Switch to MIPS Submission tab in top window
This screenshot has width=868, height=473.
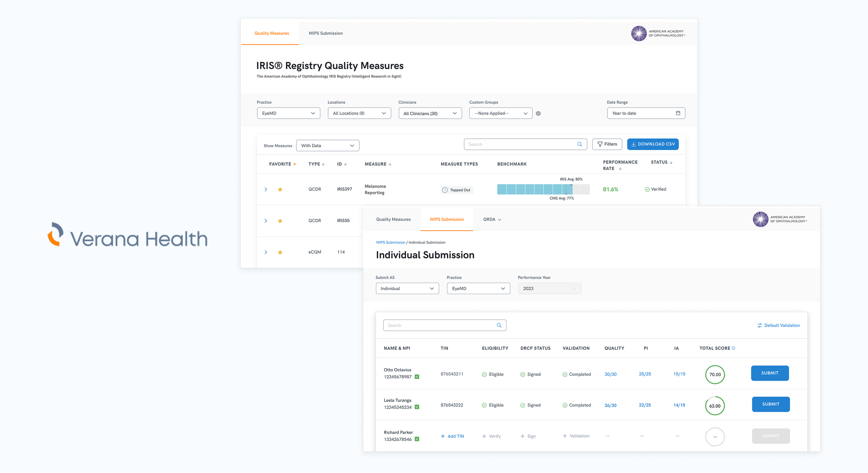click(x=325, y=33)
